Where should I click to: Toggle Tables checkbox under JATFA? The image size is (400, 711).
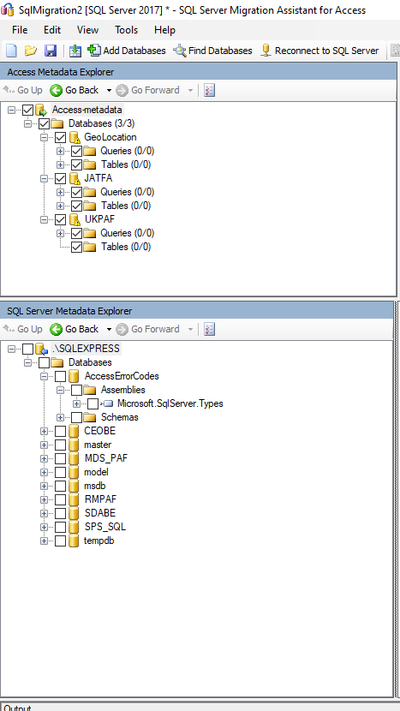(x=77, y=206)
